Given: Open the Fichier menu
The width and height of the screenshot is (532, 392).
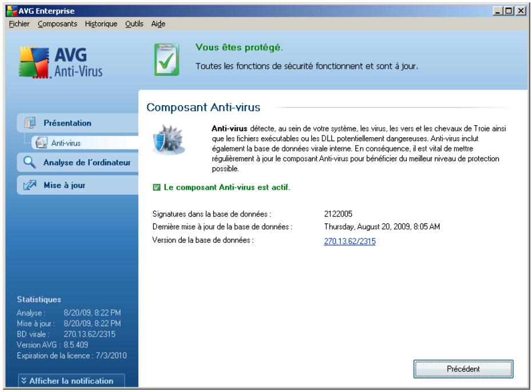Looking at the screenshot, I should coord(19,24).
